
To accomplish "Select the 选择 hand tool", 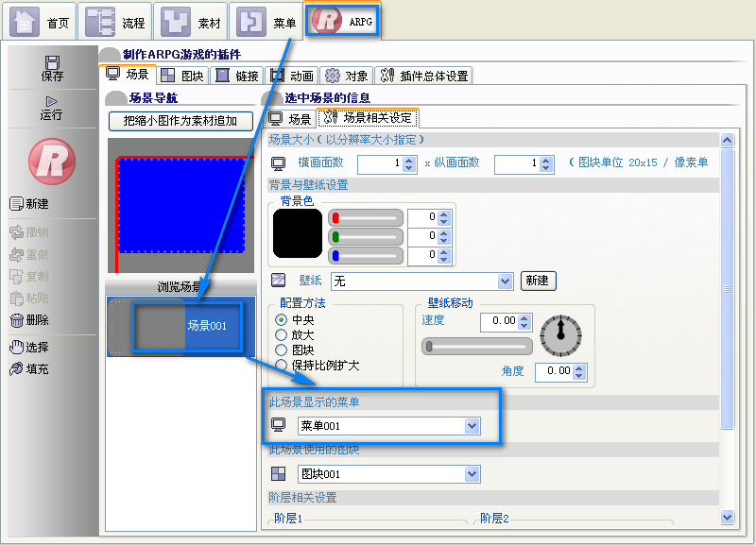I will (29, 347).
